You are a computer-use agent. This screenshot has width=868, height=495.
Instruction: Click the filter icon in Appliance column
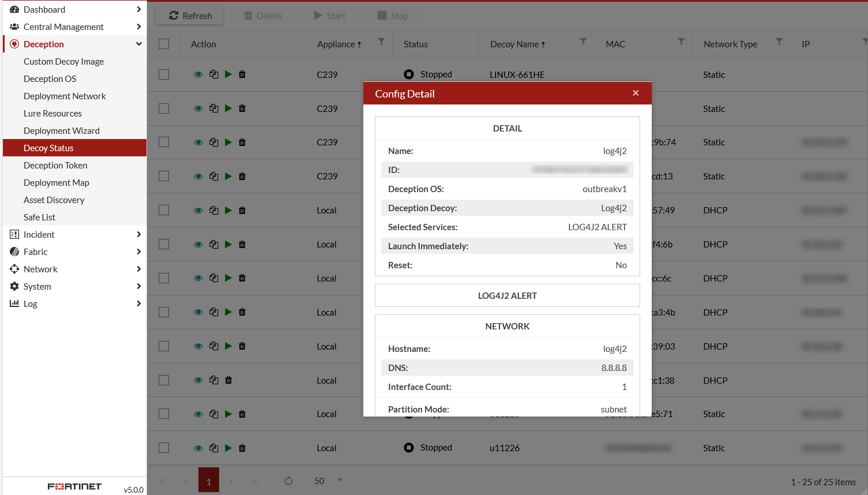pos(381,42)
